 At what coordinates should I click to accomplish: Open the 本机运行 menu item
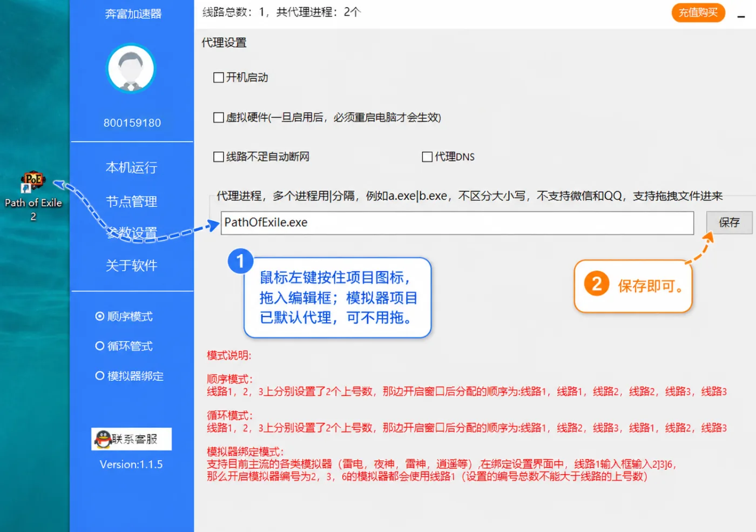(131, 167)
